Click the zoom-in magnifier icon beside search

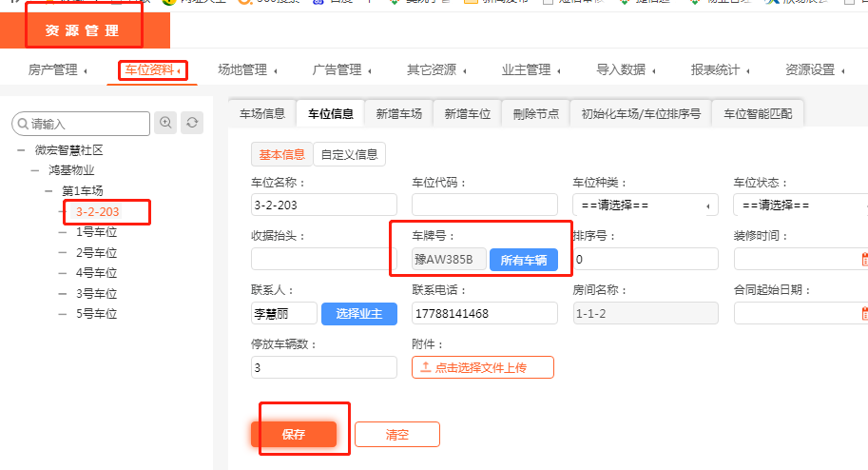pyautogui.click(x=166, y=123)
